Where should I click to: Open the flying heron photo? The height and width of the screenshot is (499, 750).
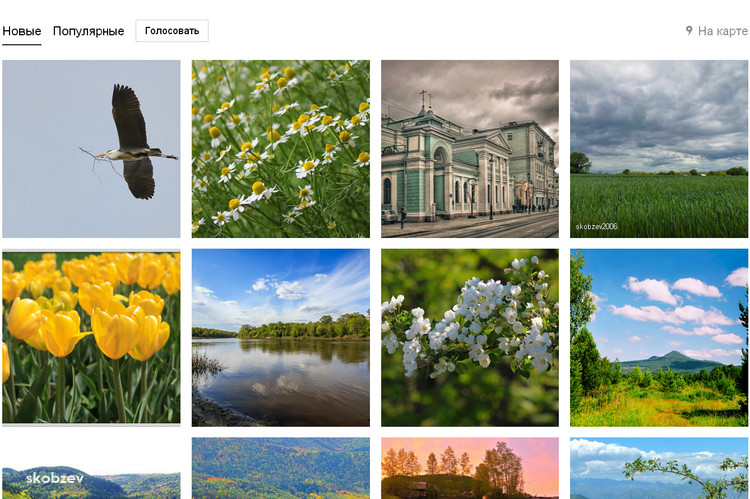[x=91, y=149]
